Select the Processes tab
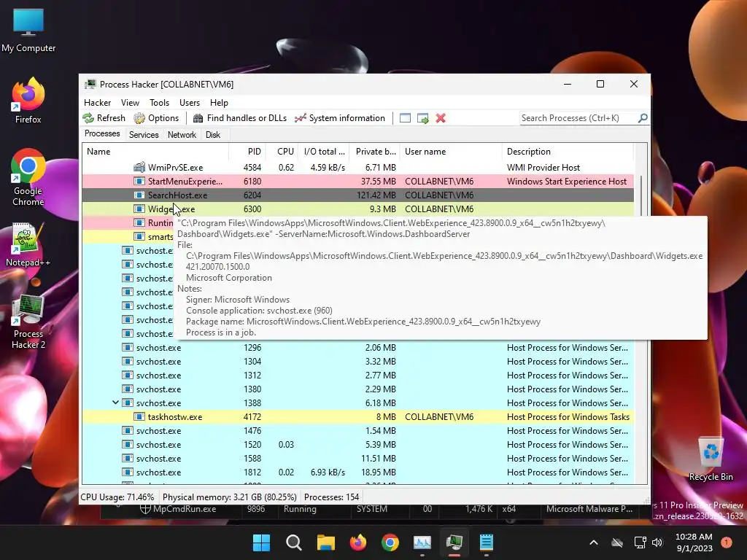747x560 pixels. click(x=102, y=134)
